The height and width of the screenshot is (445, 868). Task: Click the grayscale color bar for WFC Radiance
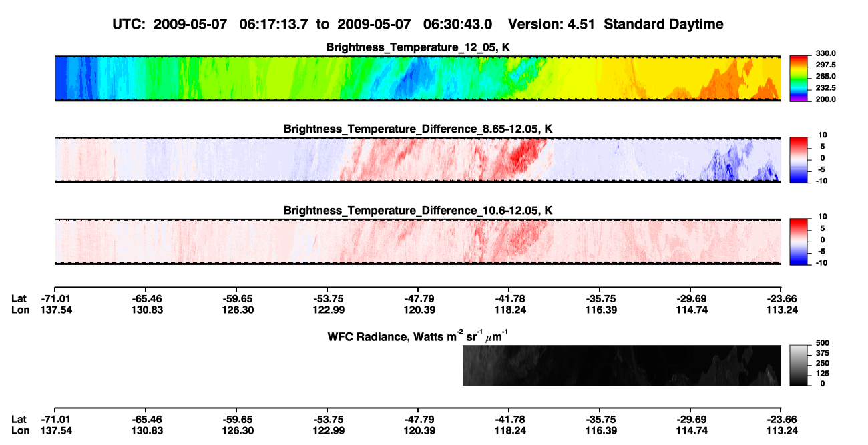tap(799, 366)
